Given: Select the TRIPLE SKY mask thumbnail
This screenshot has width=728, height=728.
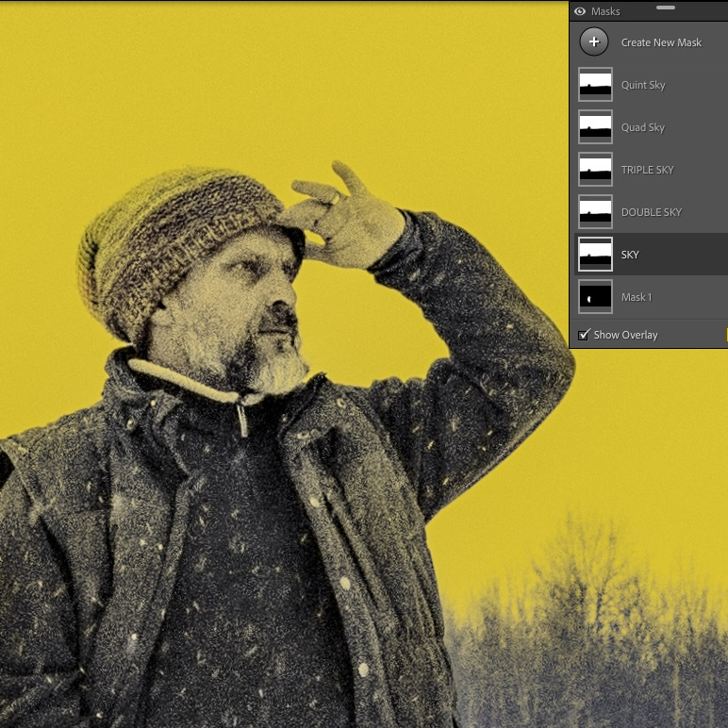Looking at the screenshot, I should tap(595, 170).
